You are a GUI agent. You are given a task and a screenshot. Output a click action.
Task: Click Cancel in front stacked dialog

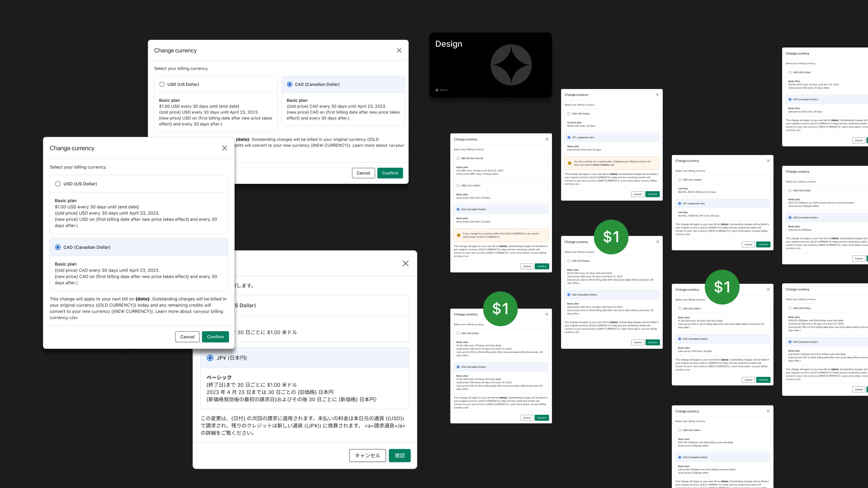coord(187,337)
